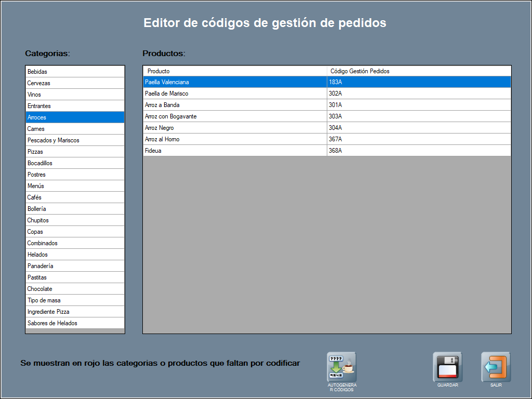The image size is (532, 399).
Task: Open the Cervezas category
Action: (x=75, y=83)
